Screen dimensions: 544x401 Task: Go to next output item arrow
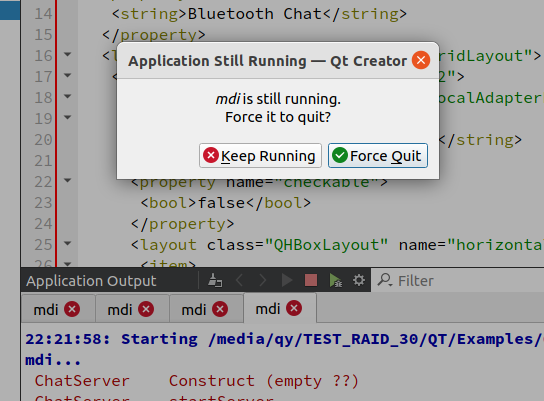tap(263, 280)
